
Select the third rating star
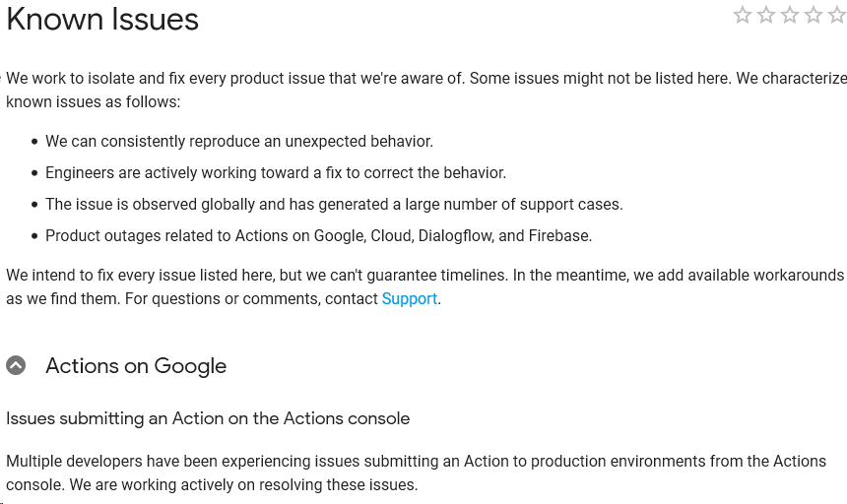coord(790,15)
